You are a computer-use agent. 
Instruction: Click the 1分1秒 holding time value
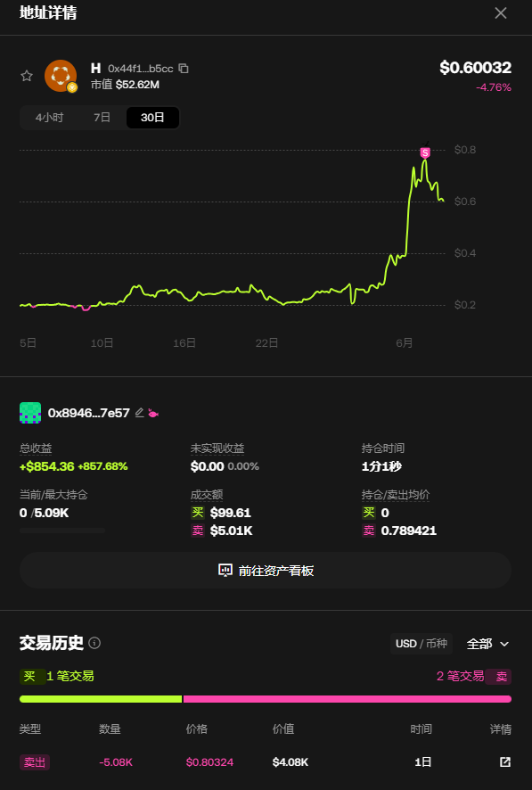(381, 466)
